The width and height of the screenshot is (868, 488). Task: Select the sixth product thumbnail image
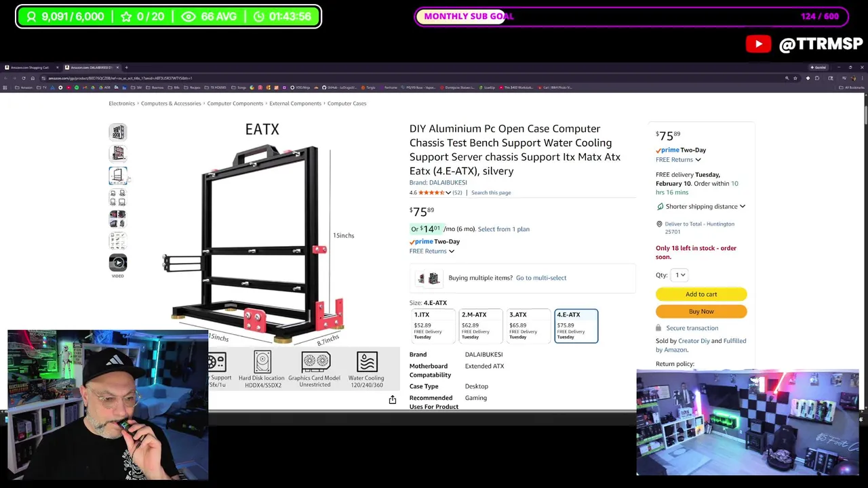[x=118, y=241]
